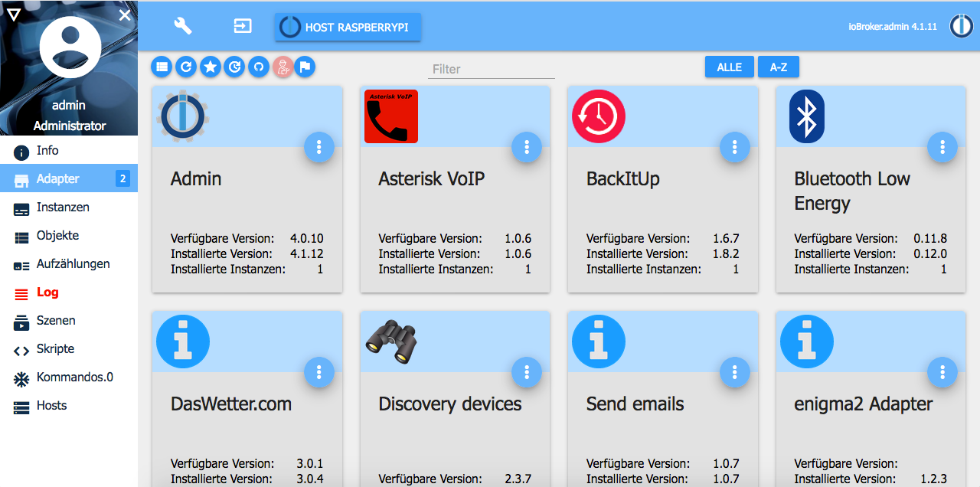Click the A-Z sort button

pyautogui.click(x=779, y=67)
